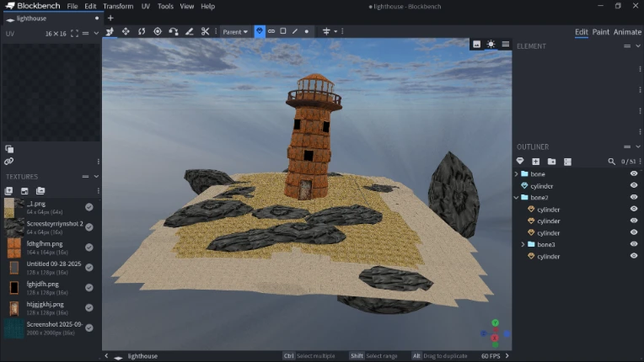
Task: Hide the bone3 group
Action: (634, 244)
